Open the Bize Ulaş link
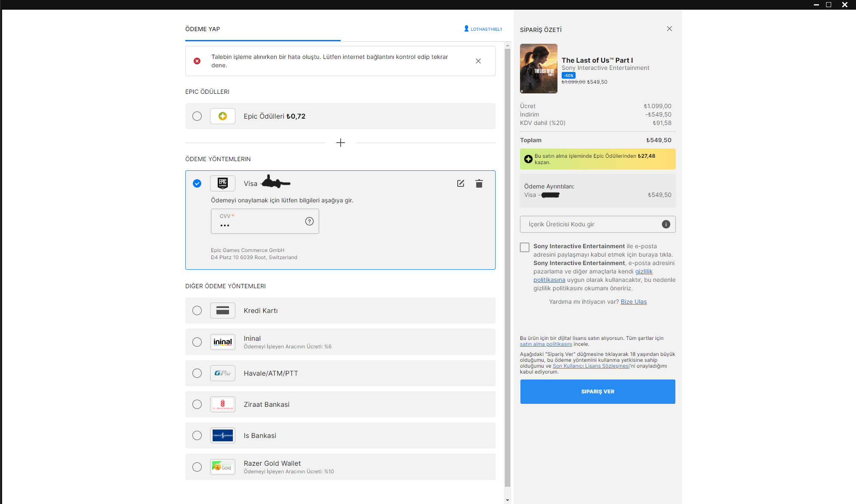The height and width of the screenshot is (504, 856). (633, 302)
